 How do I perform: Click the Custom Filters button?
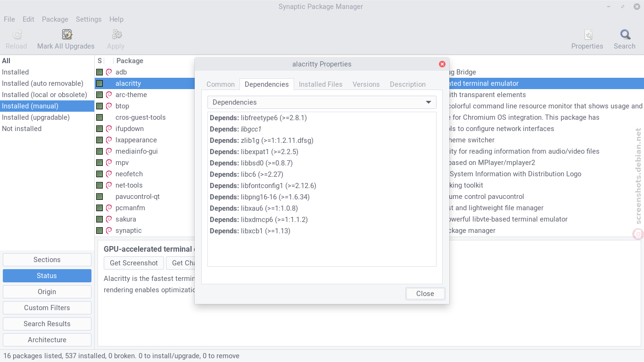(47, 308)
